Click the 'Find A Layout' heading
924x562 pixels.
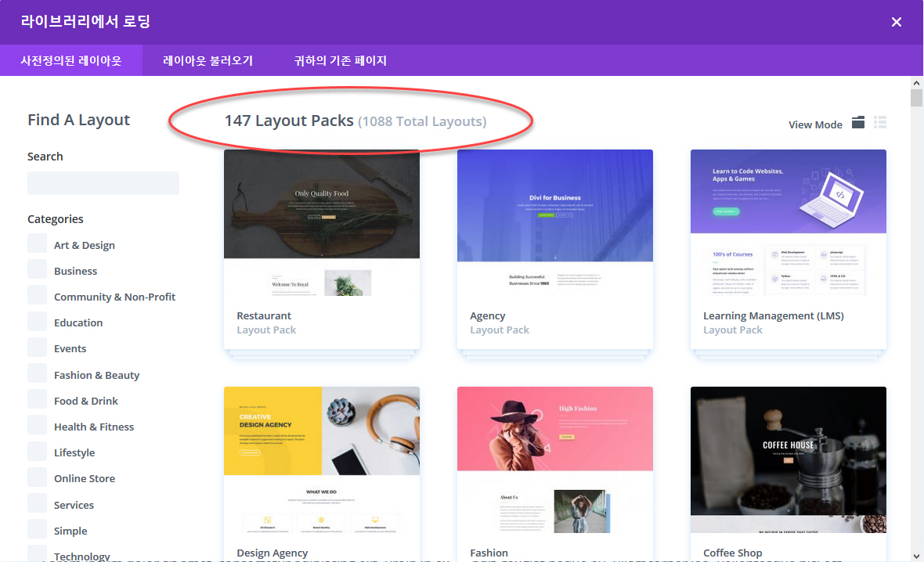(78, 121)
